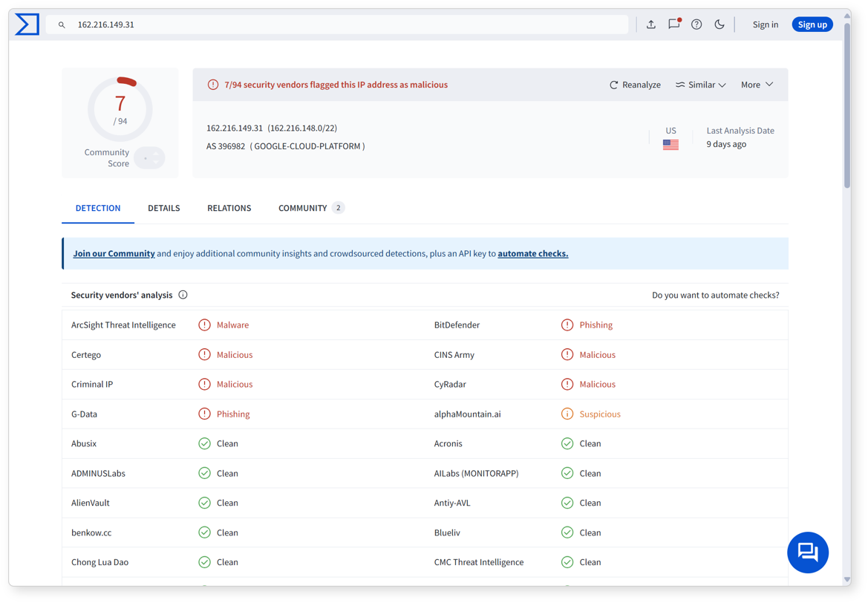Click the 'Criminal IP' vendor name
868x603 pixels.
coord(92,384)
